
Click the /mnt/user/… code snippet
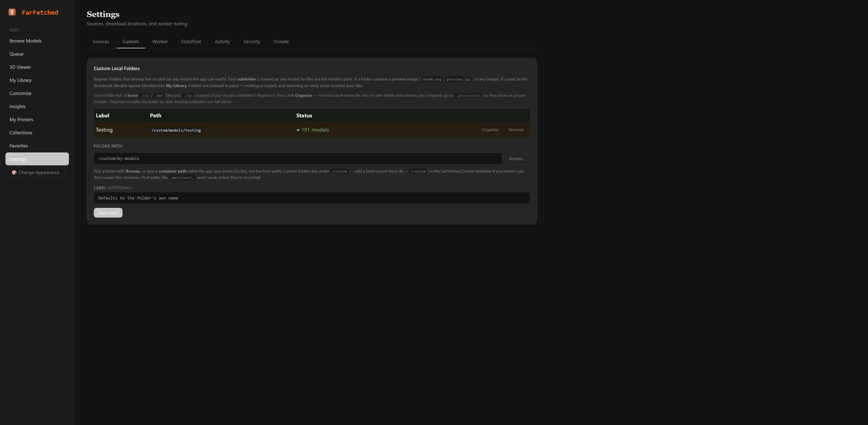(x=182, y=178)
